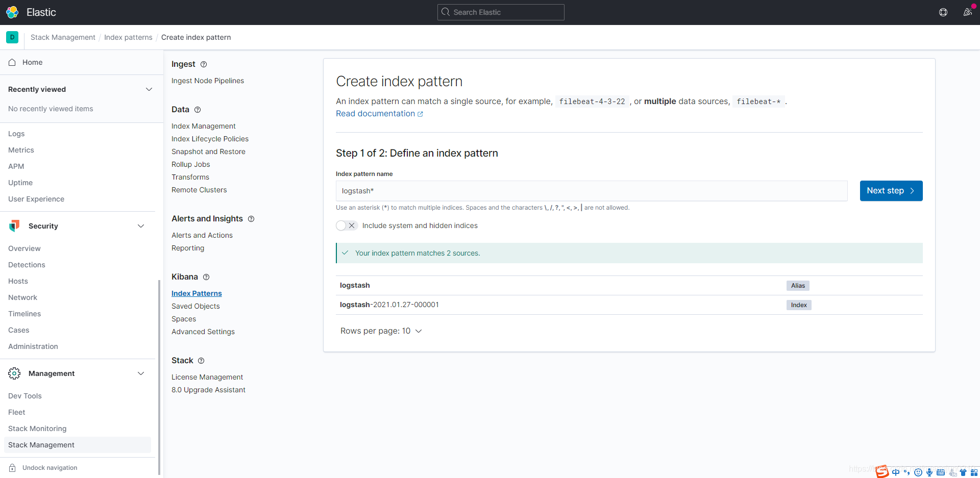Open Saved Objects under Kibana
980x478 pixels.
point(195,306)
